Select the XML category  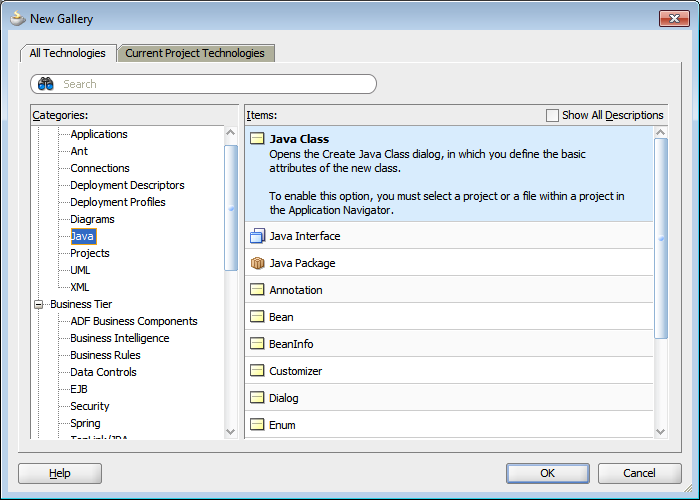point(80,287)
